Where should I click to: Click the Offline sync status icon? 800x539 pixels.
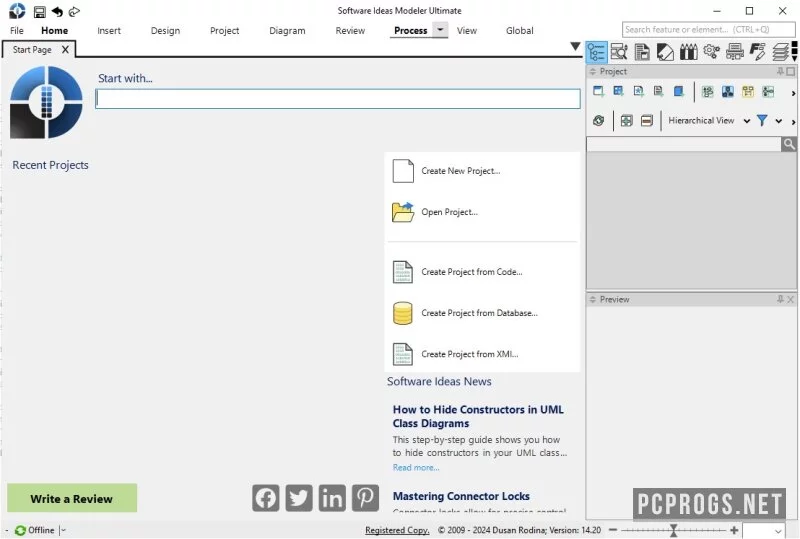[20, 530]
